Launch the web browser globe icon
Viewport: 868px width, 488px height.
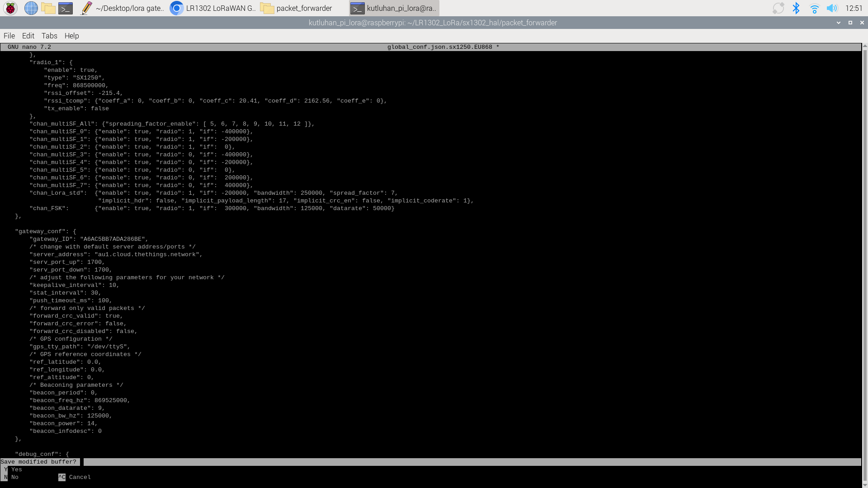[31, 8]
